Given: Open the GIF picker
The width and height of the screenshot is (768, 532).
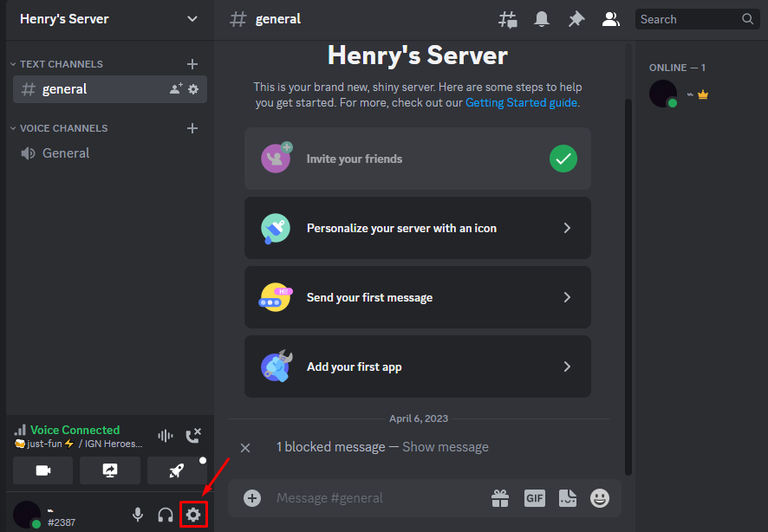Looking at the screenshot, I should [534, 498].
